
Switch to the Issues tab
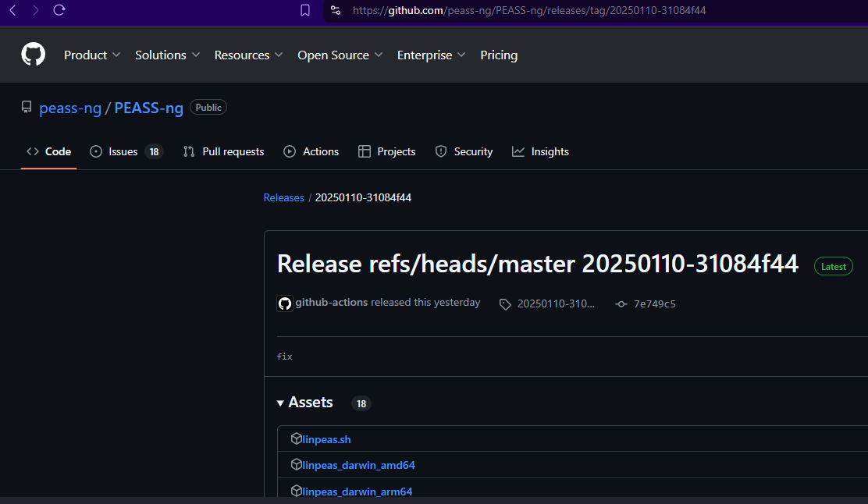tap(123, 151)
